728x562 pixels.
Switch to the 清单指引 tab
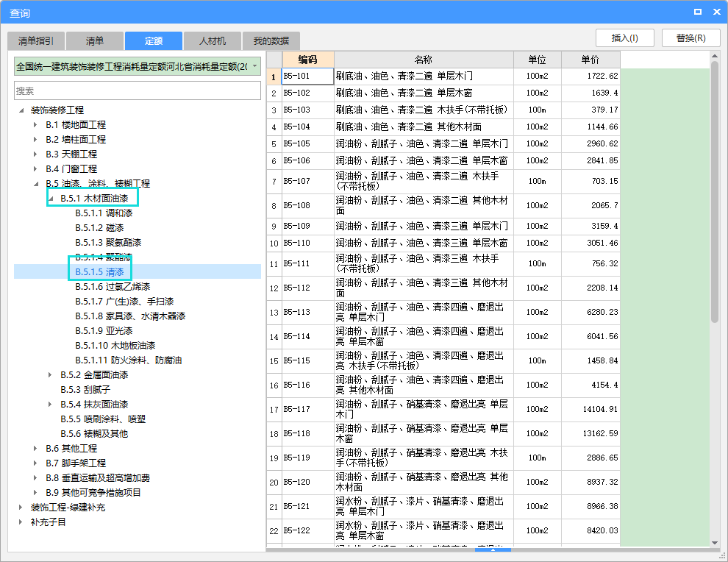click(x=36, y=41)
